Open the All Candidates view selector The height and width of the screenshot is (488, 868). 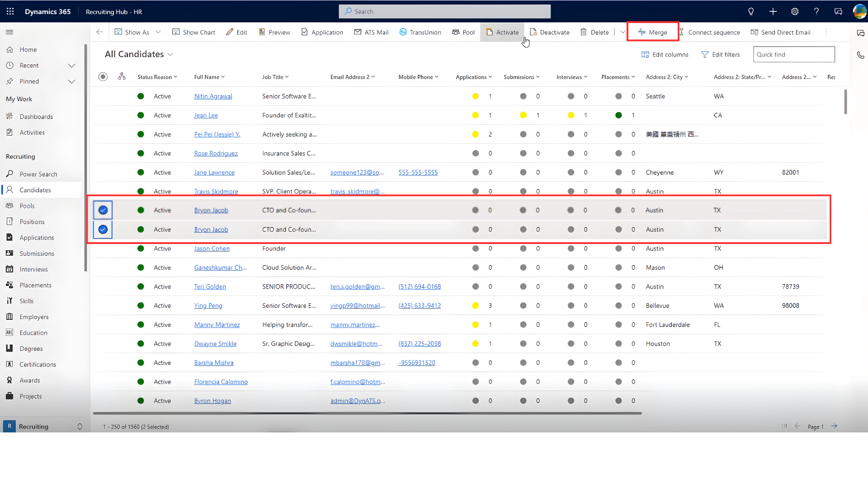tap(139, 54)
